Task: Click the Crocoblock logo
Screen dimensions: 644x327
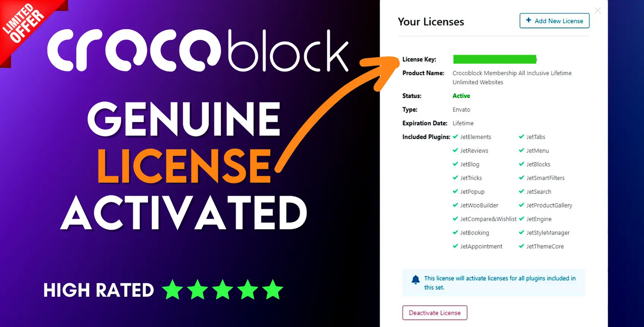Action: (x=198, y=50)
